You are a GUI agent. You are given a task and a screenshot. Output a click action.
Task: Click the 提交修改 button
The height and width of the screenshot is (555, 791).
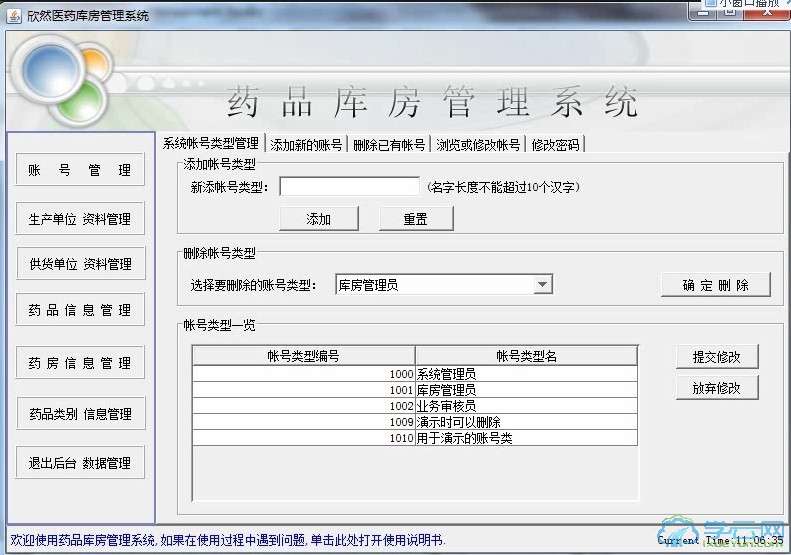(x=717, y=357)
